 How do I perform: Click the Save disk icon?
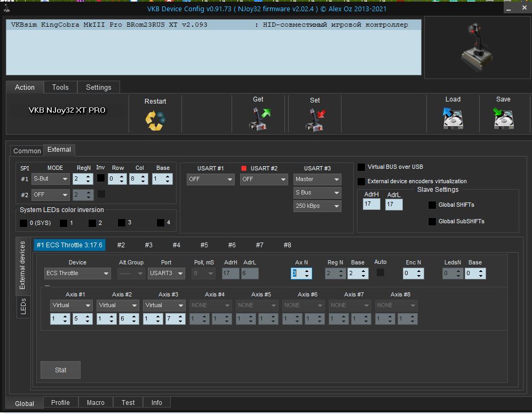[x=503, y=119]
